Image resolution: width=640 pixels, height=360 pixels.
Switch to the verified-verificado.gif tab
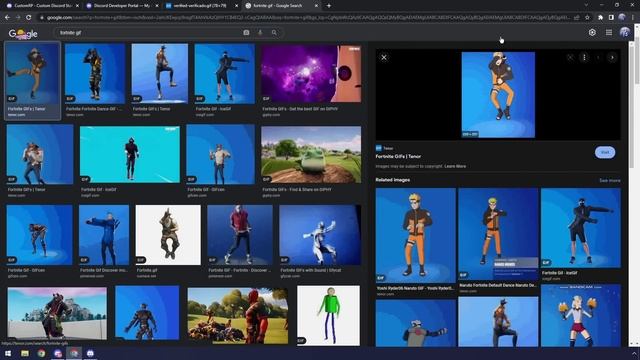click(x=200, y=6)
